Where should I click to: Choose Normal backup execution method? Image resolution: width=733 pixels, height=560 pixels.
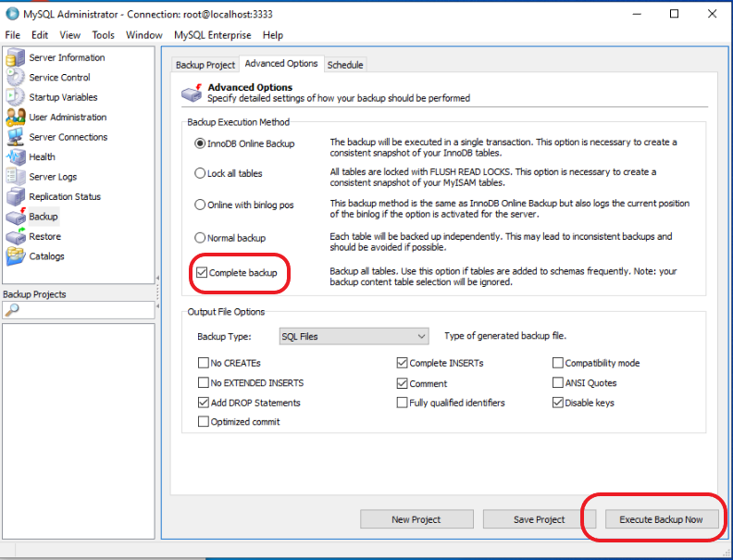click(x=200, y=238)
